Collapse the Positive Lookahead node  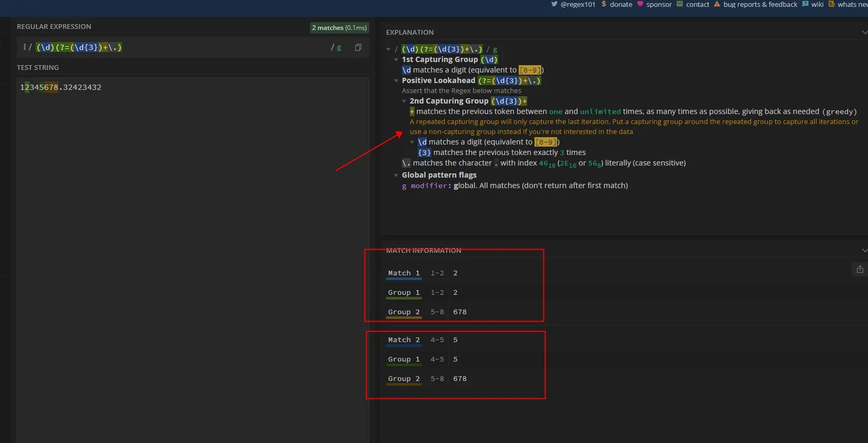pos(396,81)
